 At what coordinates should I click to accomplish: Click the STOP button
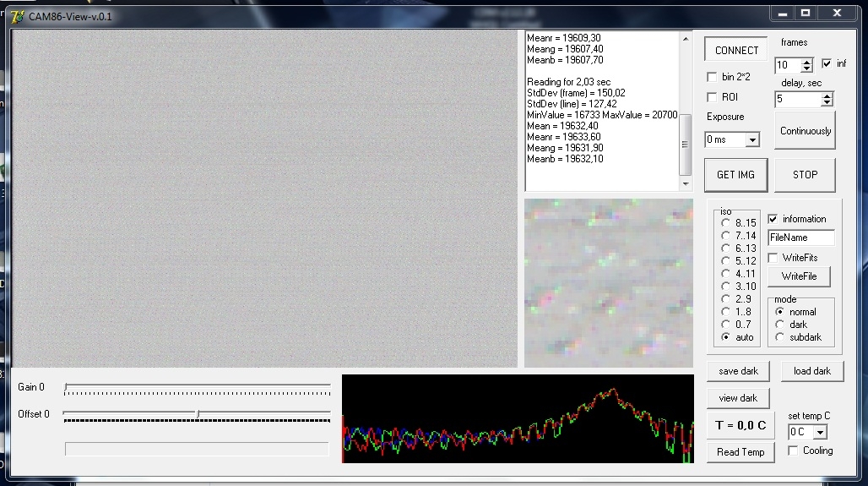[x=805, y=175]
